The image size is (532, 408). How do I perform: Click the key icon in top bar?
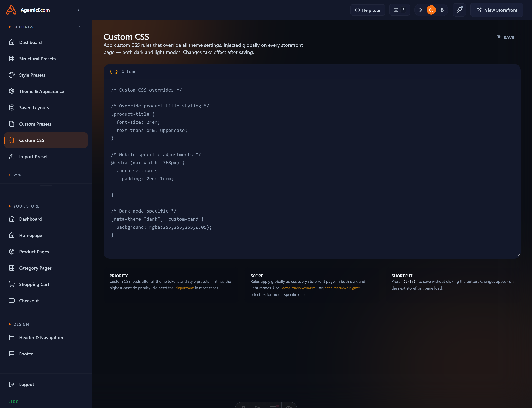pyautogui.click(x=459, y=10)
